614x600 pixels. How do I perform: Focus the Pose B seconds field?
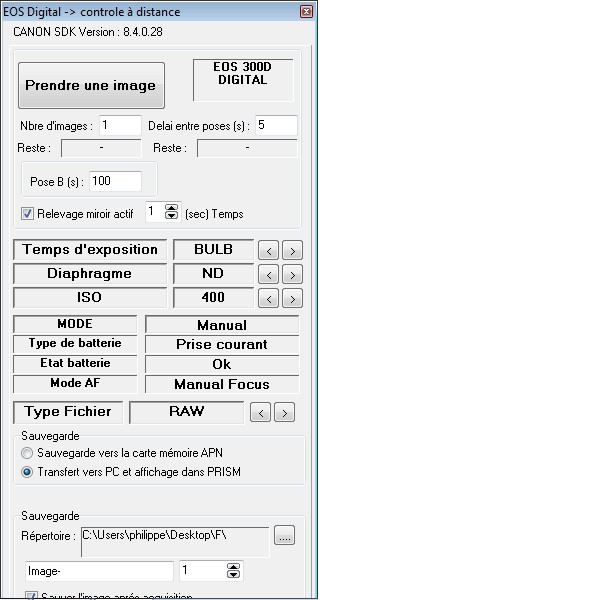click(115, 181)
